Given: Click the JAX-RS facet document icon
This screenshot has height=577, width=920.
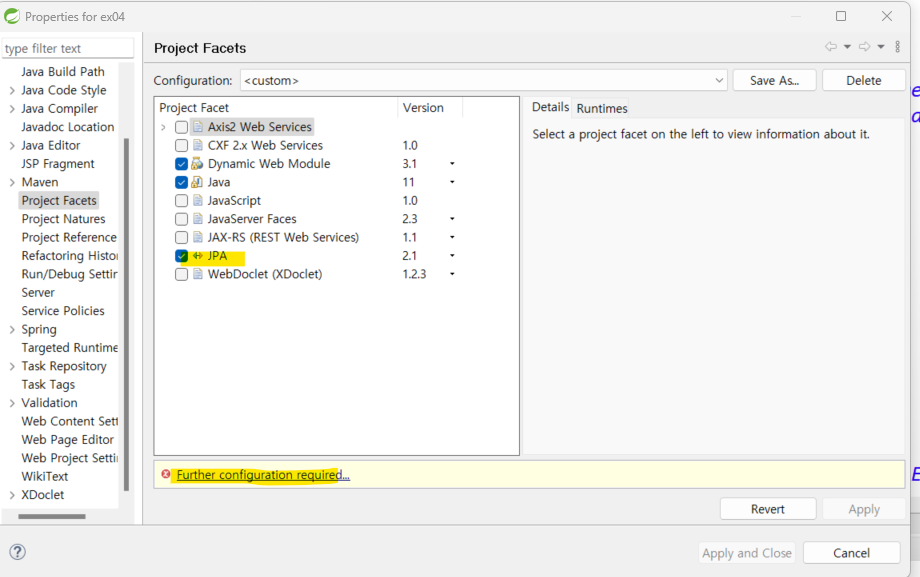Looking at the screenshot, I should pyautogui.click(x=198, y=237).
